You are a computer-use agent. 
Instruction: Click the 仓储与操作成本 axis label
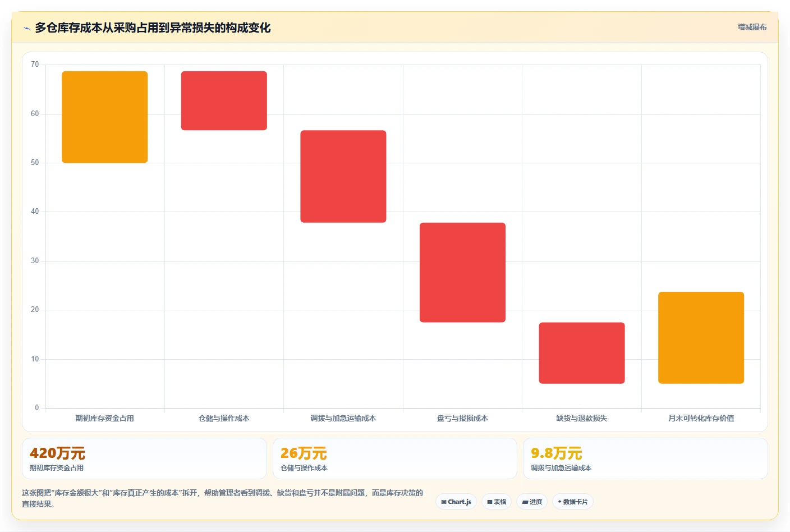pos(224,418)
